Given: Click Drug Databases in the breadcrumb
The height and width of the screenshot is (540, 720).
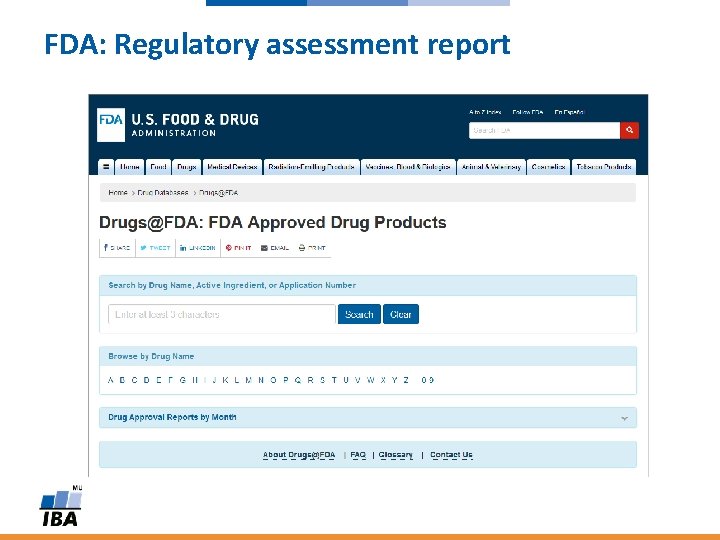Looking at the screenshot, I should click(x=163, y=193).
